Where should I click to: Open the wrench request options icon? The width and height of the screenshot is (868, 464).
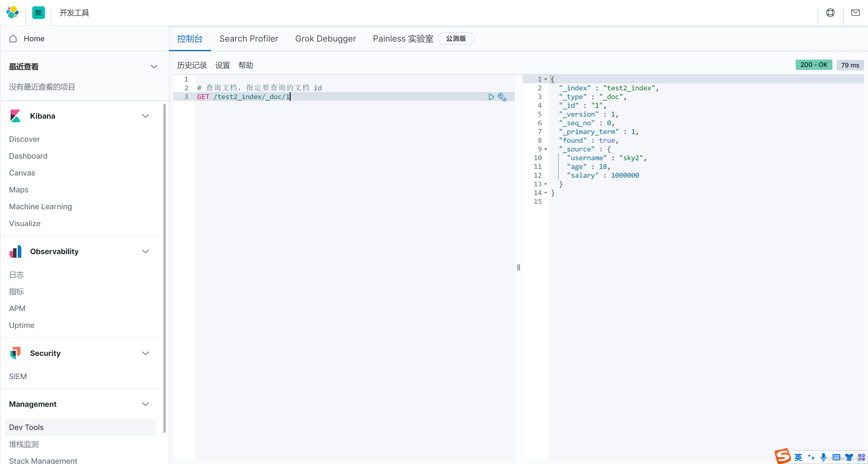(x=502, y=97)
